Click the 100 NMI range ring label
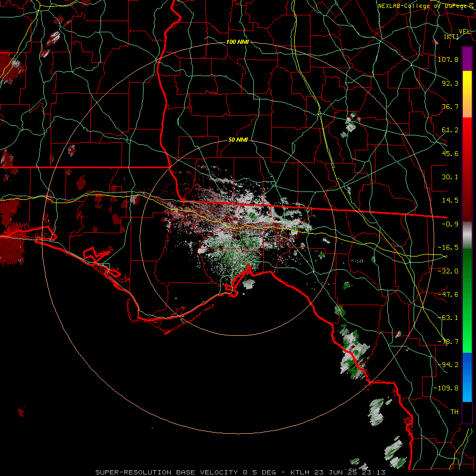 (237, 42)
